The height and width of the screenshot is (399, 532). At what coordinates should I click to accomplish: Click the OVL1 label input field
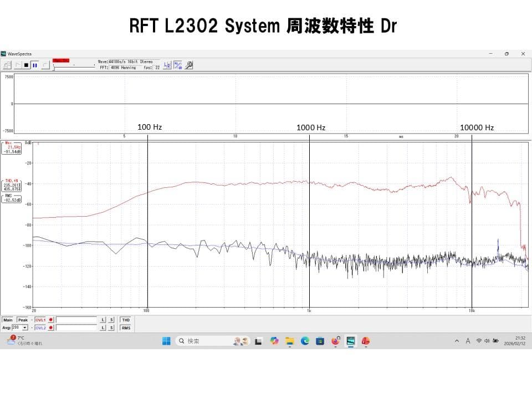[77, 320]
